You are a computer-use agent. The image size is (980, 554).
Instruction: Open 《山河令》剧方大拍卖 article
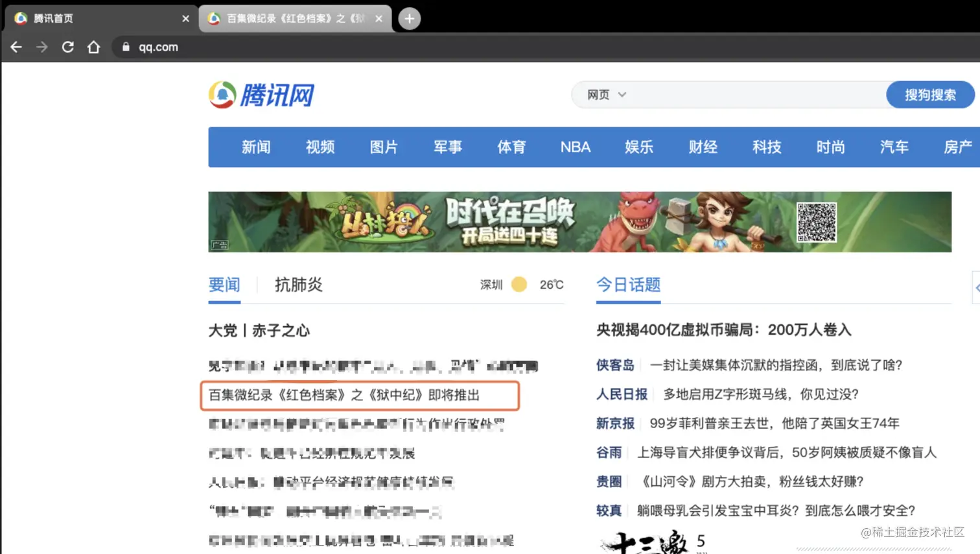click(751, 482)
